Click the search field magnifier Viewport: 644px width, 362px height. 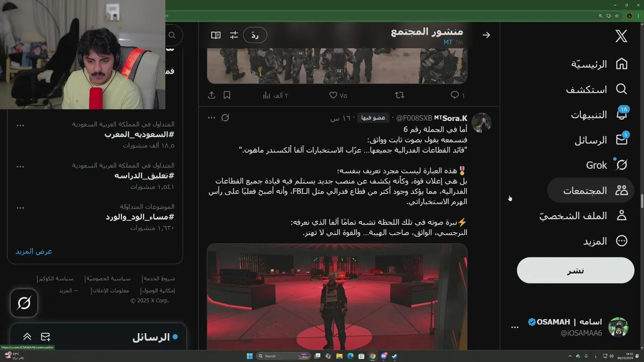(172, 35)
